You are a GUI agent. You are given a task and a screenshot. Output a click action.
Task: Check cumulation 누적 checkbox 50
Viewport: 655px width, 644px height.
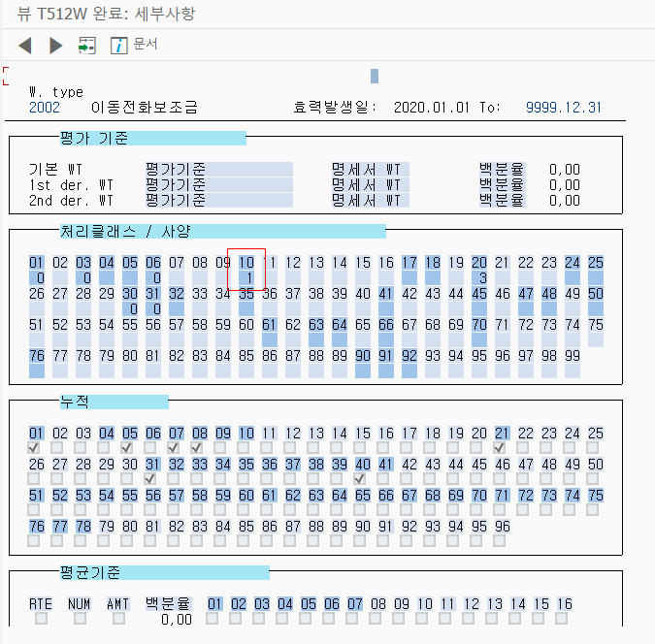coord(592,478)
